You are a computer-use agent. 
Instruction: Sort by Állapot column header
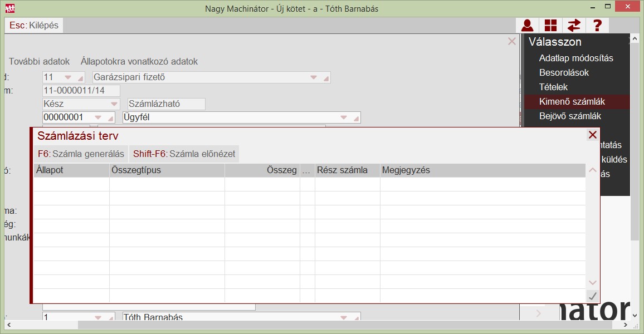click(71, 170)
